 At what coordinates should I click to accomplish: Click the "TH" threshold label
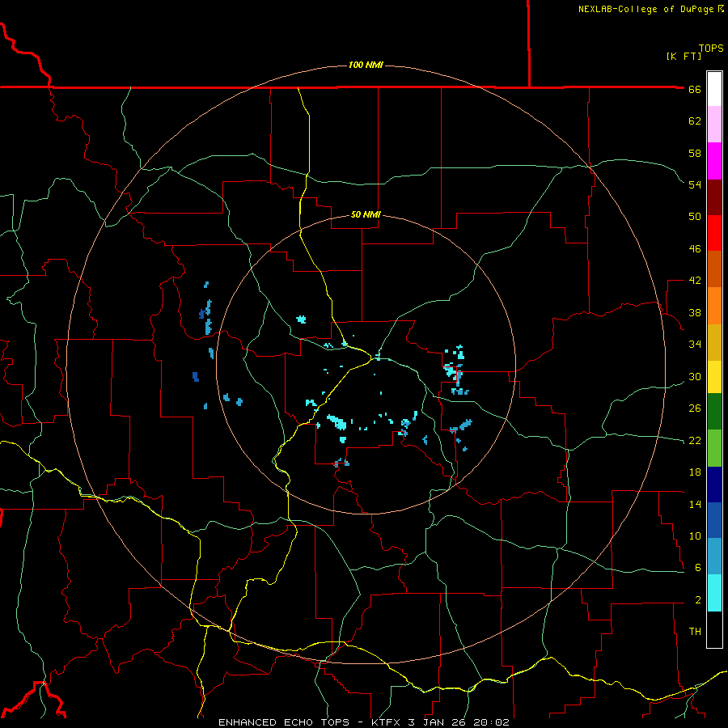[695, 632]
